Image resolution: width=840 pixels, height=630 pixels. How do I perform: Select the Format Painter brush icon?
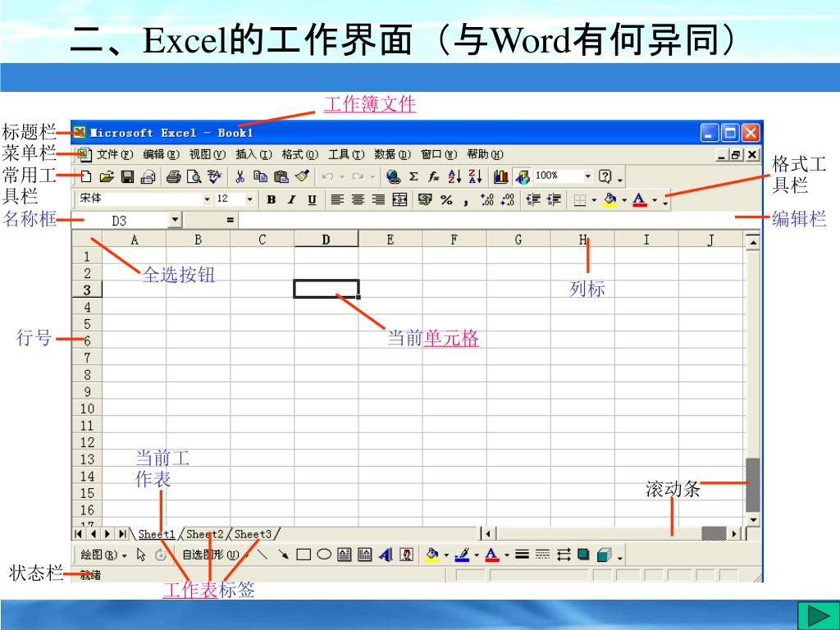tap(302, 176)
